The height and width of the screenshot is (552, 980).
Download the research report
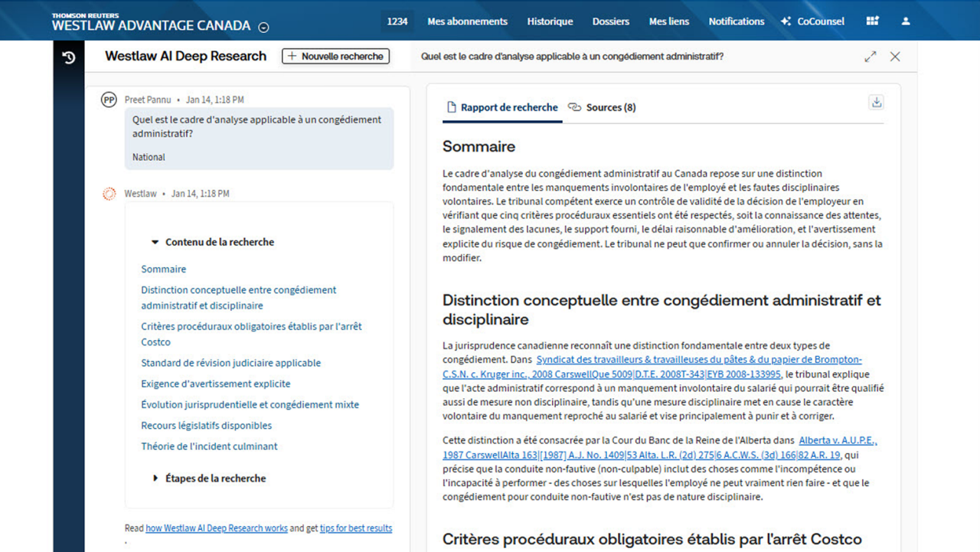tap(877, 103)
